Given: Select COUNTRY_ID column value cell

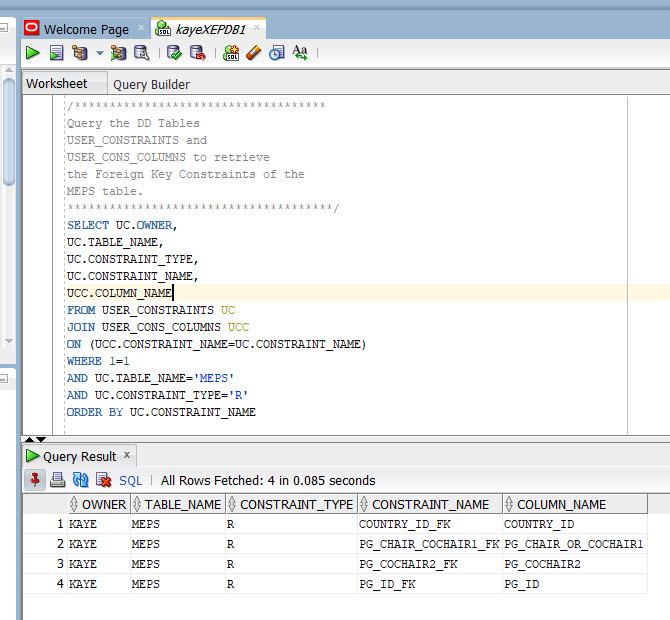Looking at the screenshot, I should click(x=575, y=524).
